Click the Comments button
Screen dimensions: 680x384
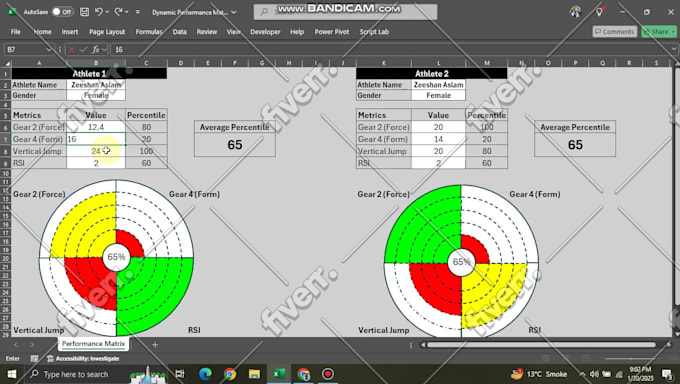click(x=615, y=32)
